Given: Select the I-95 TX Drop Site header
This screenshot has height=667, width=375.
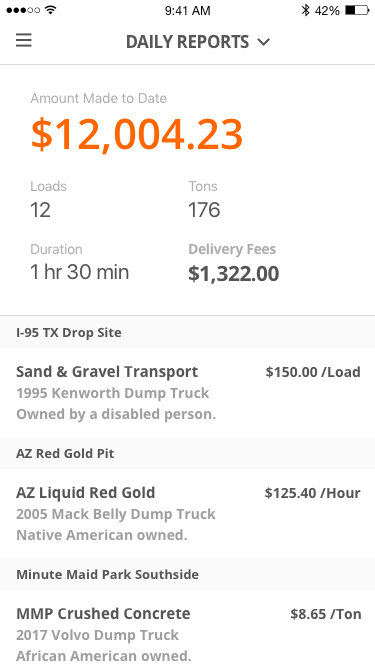Looking at the screenshot, I should click(x=188, y=332).
